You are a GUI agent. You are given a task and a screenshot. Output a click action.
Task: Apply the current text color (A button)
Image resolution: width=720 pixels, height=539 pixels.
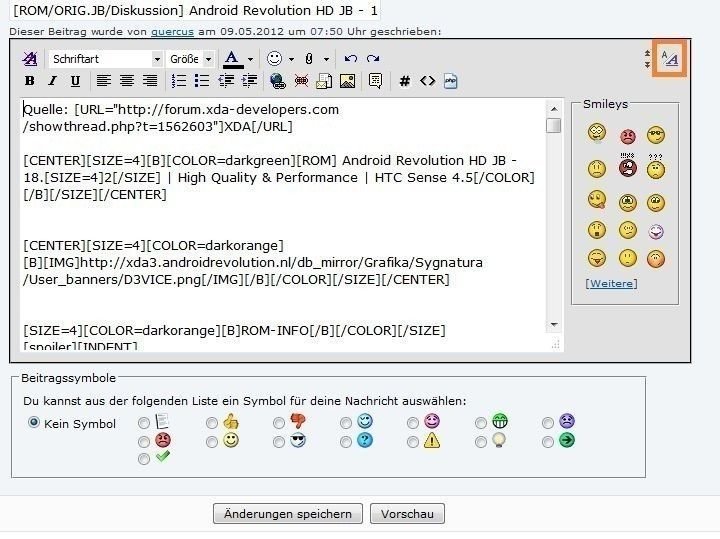233,59
